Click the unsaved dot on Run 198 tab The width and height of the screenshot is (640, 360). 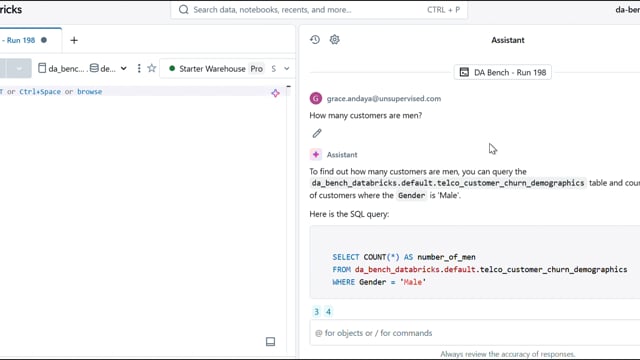coord(44,40)
